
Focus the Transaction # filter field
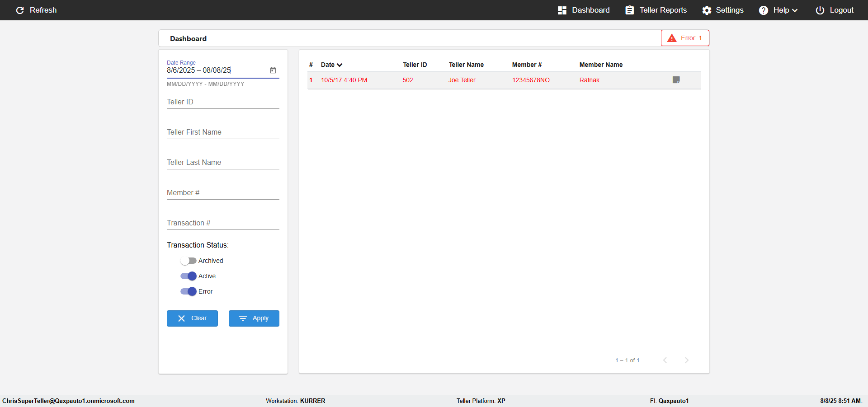(223, 223)
